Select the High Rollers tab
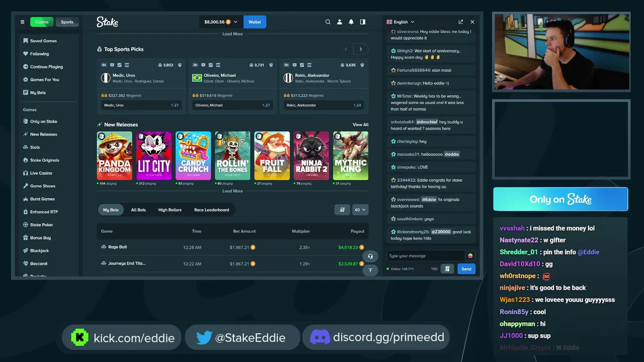This screenshot has height=362, width=644. 170,210
